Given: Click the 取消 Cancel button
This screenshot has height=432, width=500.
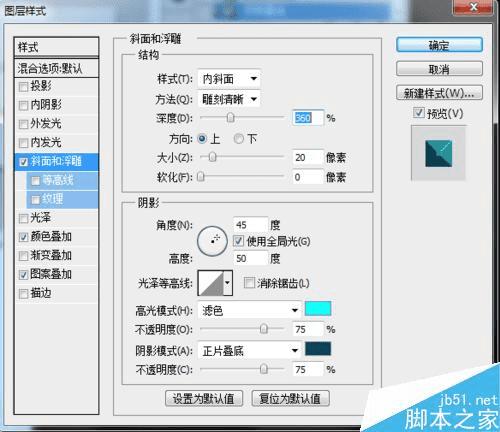Looking at the screenshot, I should [x=439, y=69].
